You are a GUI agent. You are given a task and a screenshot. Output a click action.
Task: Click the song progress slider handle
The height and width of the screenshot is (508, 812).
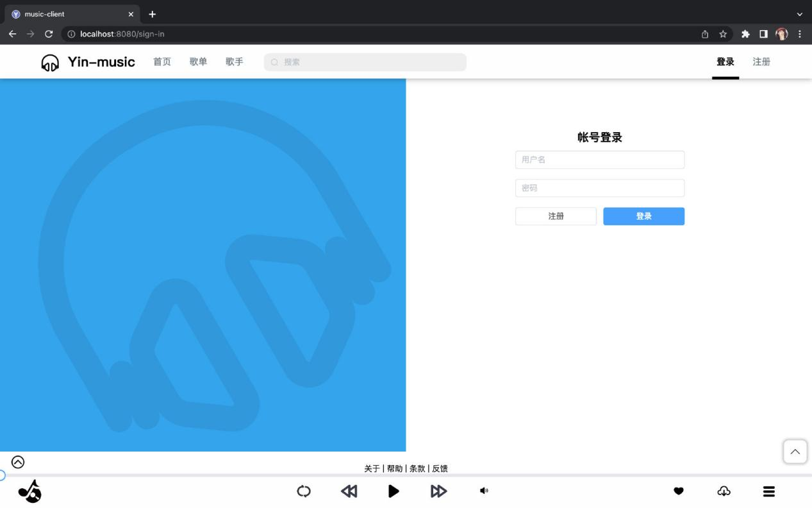pyautogui.click(x=1, y=475)
